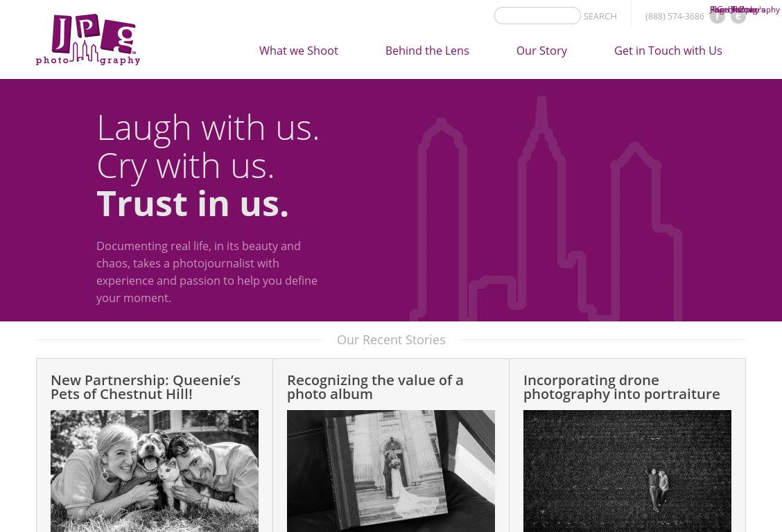Call the (888) 574-3686 phone link
The width and height of the screenshot is (782, 532).
click(x=675, y=17)
